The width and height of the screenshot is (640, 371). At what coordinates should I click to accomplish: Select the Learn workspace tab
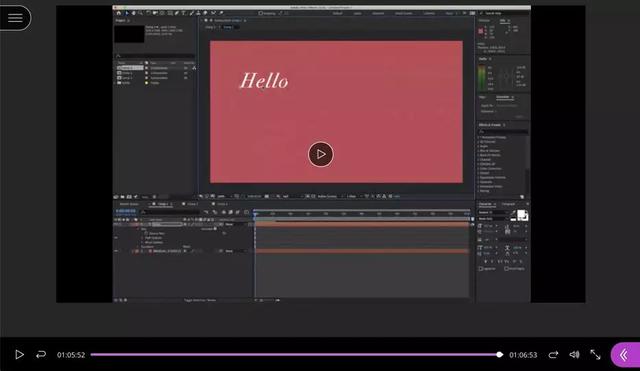click(358, 13)
